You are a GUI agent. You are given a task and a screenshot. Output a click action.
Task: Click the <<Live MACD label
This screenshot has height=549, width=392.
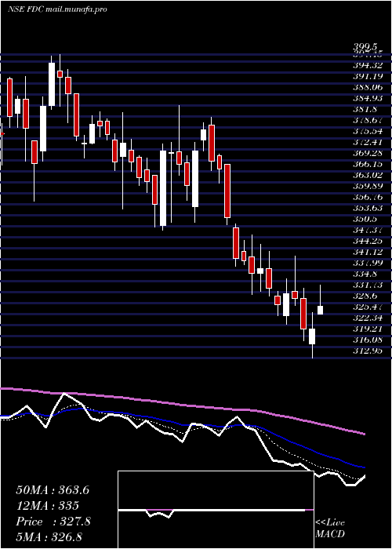(x=330, y=528)
